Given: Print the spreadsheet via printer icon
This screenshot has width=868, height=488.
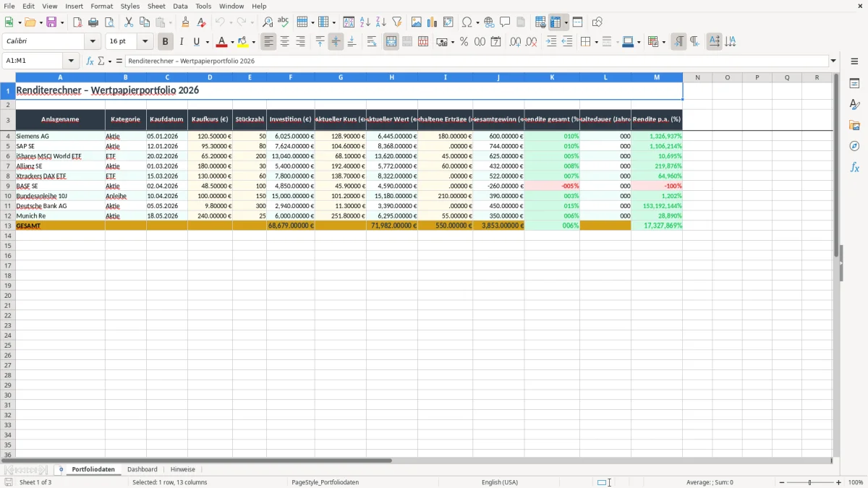Looking at the screenshot, I should (x=93, y=22).
